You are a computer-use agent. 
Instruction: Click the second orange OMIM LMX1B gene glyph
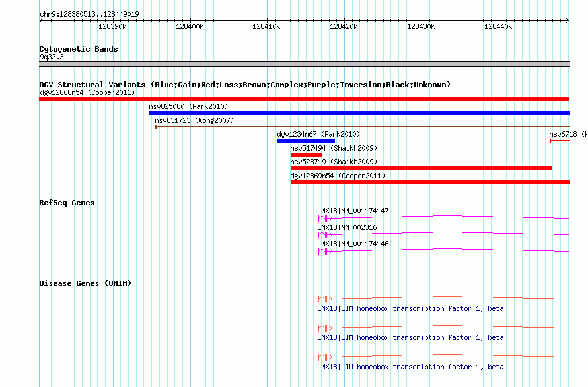(443, 328)
